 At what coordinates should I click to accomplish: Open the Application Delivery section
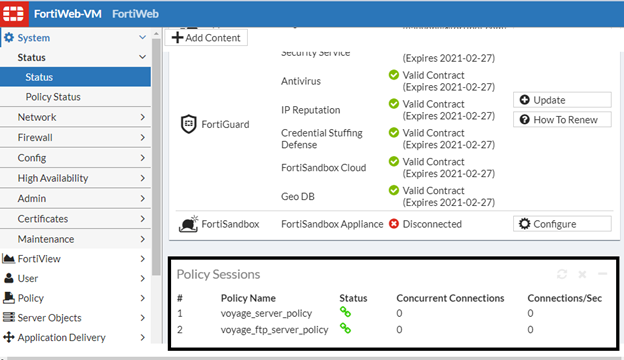(75, 337)
